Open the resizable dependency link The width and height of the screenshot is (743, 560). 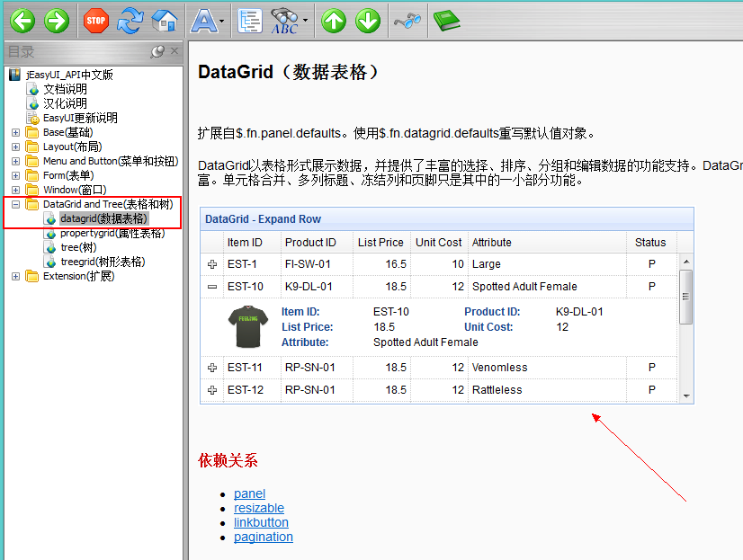pos(259,508)
